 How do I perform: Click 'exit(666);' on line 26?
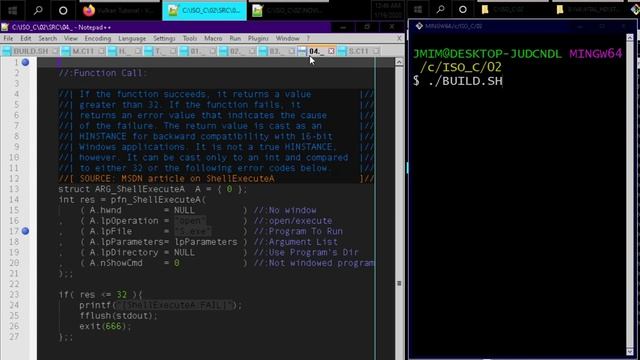tap(105, 326)
